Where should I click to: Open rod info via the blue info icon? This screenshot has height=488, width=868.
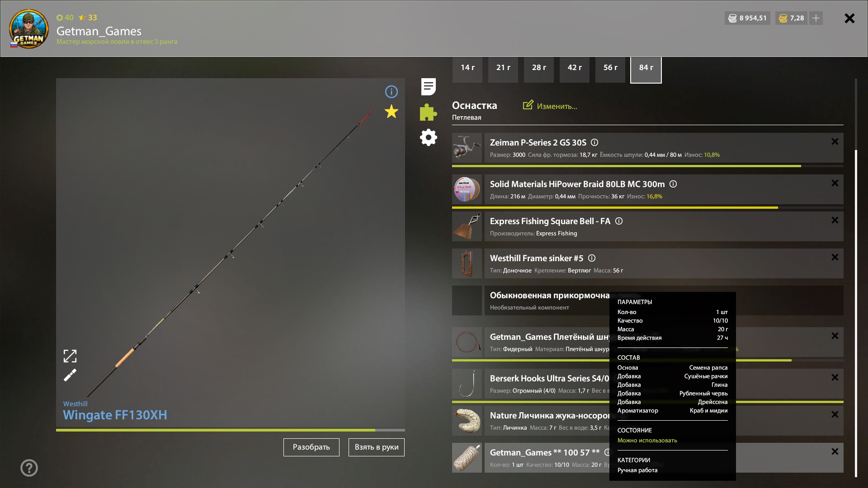click(x=391, y=92)
